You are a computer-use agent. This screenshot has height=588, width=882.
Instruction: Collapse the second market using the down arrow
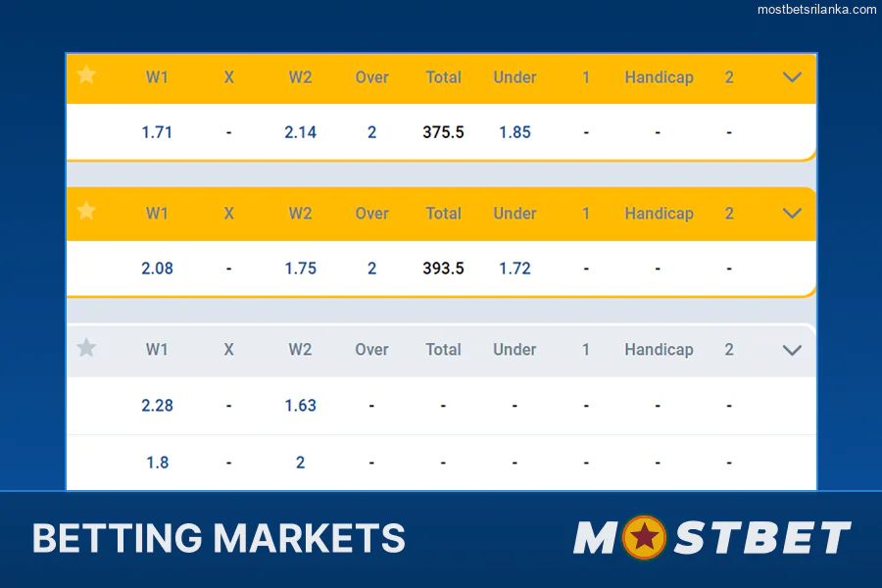tap(794, 213)
